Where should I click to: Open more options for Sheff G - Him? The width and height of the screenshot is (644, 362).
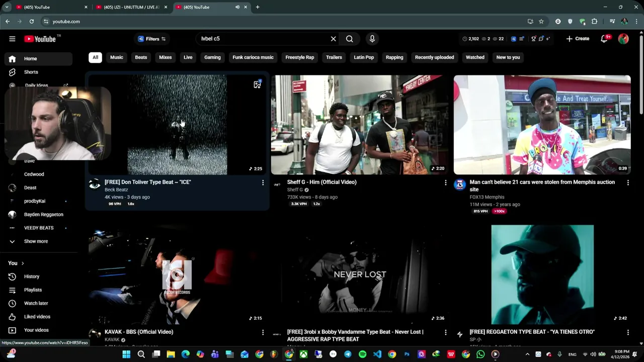[445, 183]
